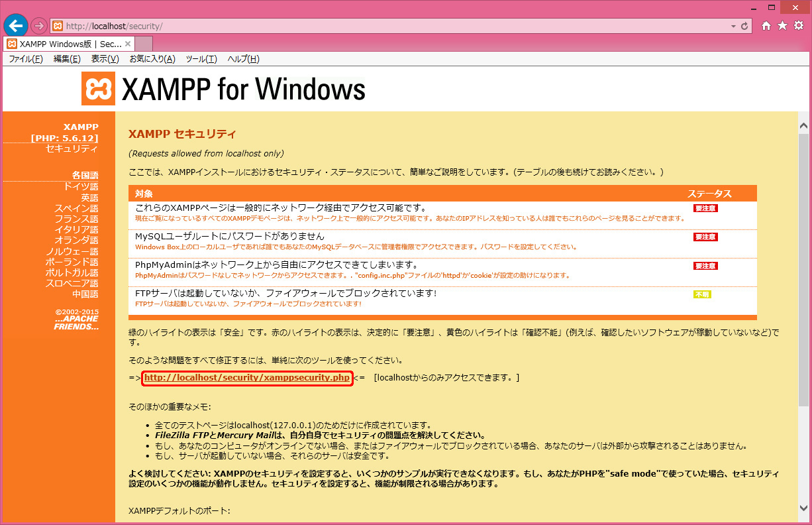
Task: Open the ファイル(F) menu
Action: (25, 59)
